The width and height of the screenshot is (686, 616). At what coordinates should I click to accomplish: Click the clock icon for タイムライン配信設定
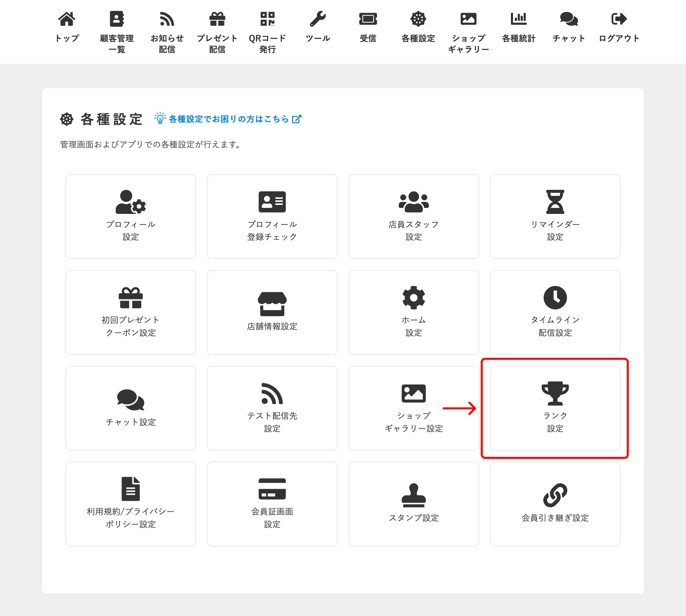coord(555,298)
